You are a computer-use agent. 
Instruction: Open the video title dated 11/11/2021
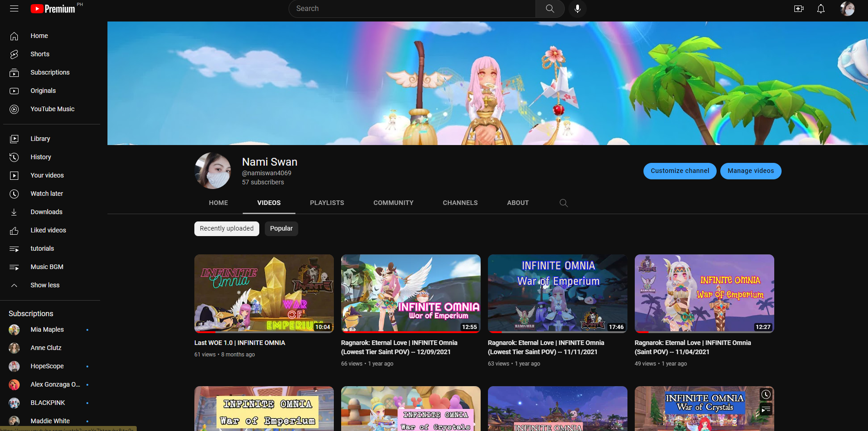[x=546, y=347]
